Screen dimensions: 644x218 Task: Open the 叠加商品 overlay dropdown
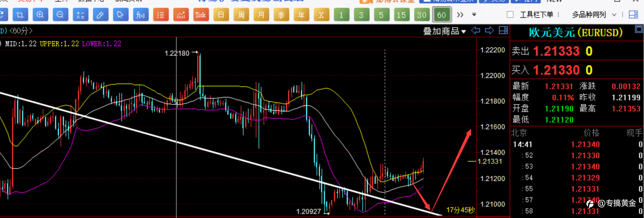point(444,31)
